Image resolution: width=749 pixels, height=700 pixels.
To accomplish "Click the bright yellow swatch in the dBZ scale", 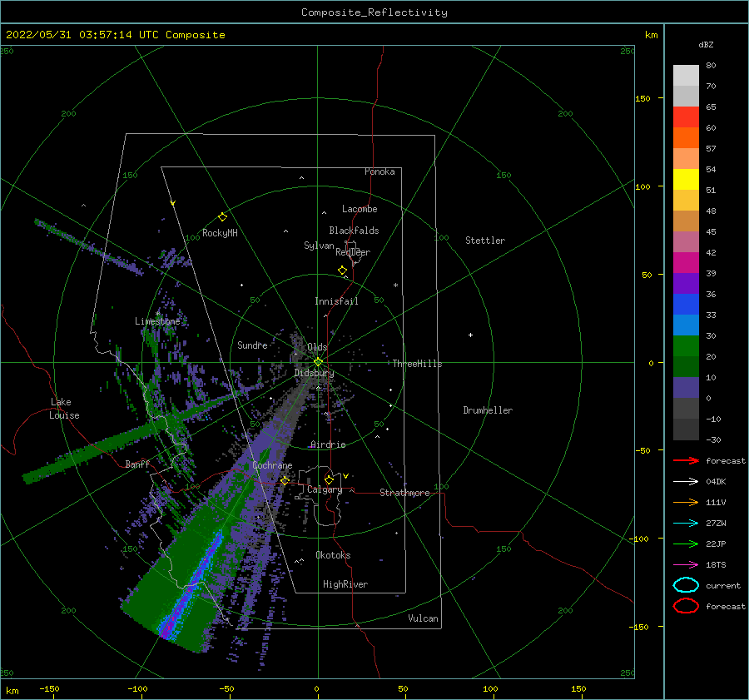I will 686,180.
